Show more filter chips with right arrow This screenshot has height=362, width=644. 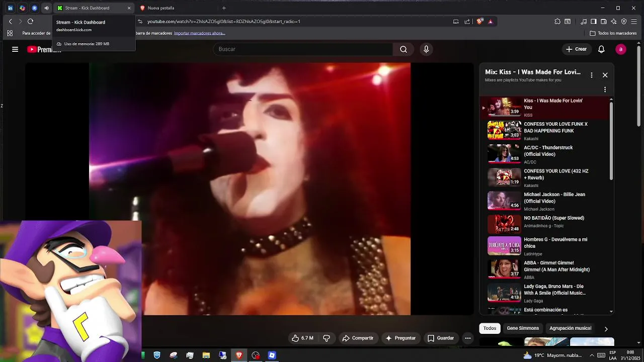606,329
